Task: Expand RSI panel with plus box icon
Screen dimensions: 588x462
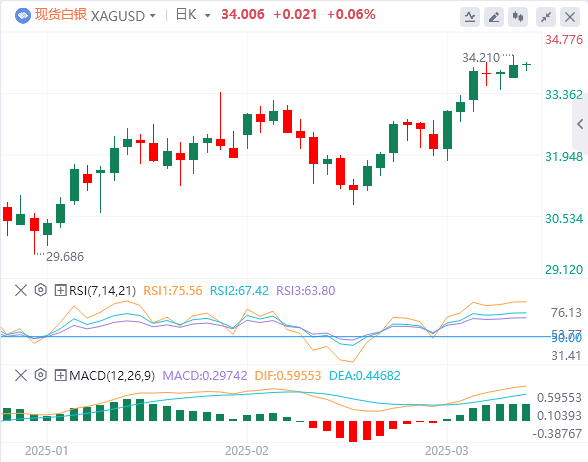Action: click(x=60, y=290)
